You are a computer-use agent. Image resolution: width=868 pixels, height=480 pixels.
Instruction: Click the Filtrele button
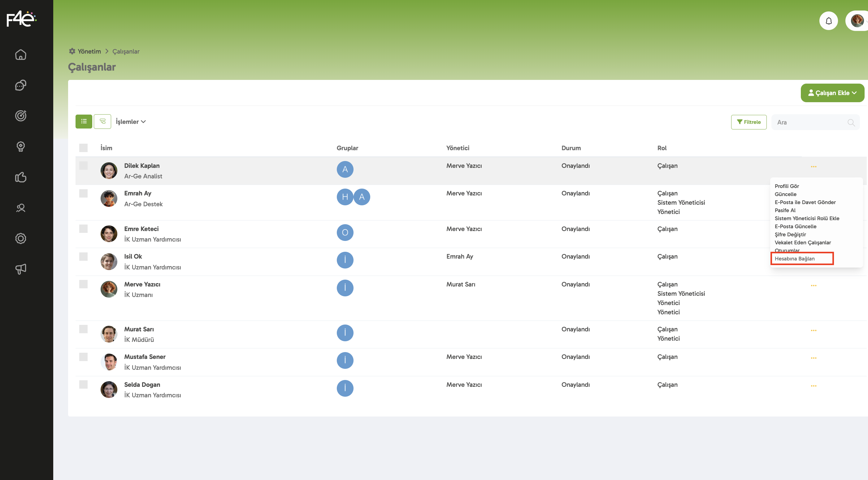pos(749,122)
